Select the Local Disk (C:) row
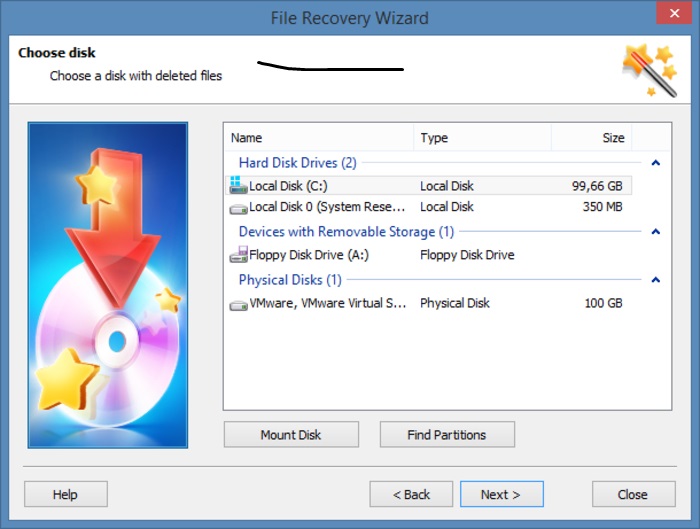Screen dimensions: 700x529 click(428, 185)
